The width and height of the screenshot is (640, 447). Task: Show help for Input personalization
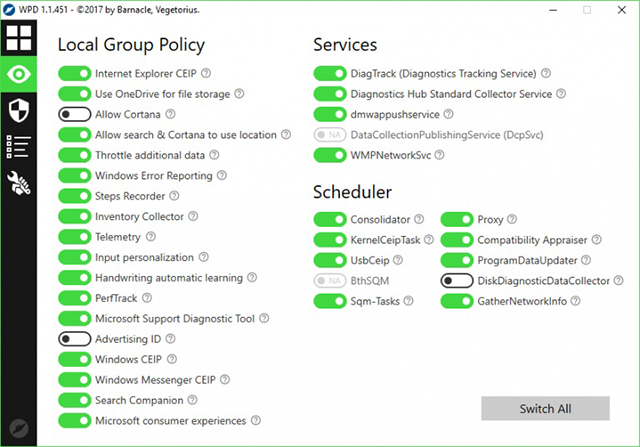point(204,257)
